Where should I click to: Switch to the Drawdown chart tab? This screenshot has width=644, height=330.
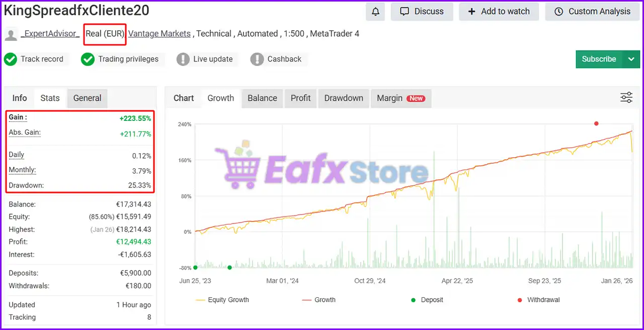tap(344, 98)
